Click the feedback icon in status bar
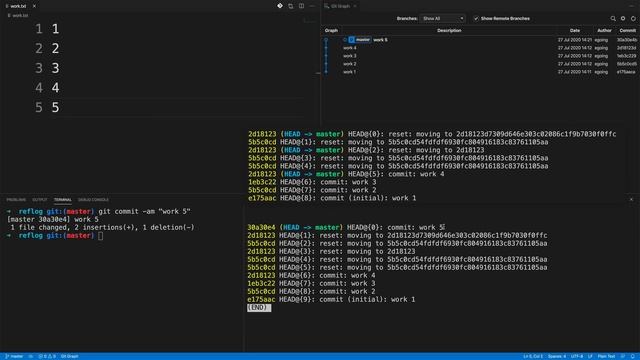This screenshot has height=360, width=640. click(623, 356)
